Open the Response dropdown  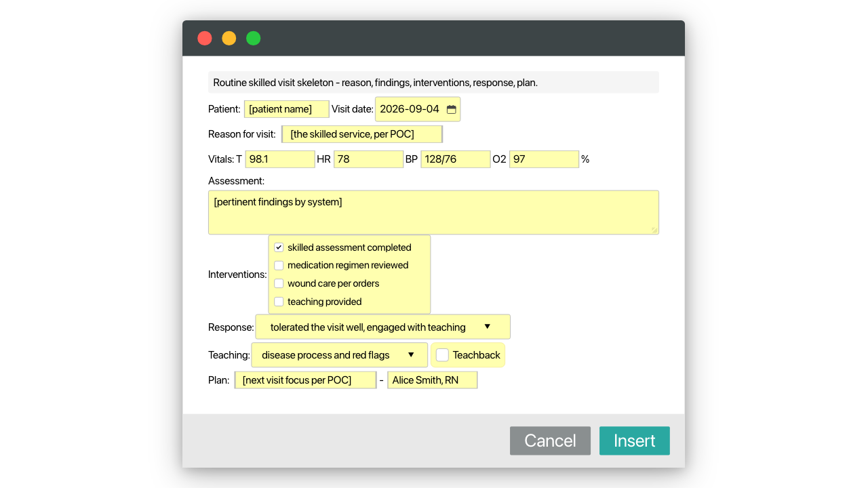pyautogui.click(x=382, y=327)
